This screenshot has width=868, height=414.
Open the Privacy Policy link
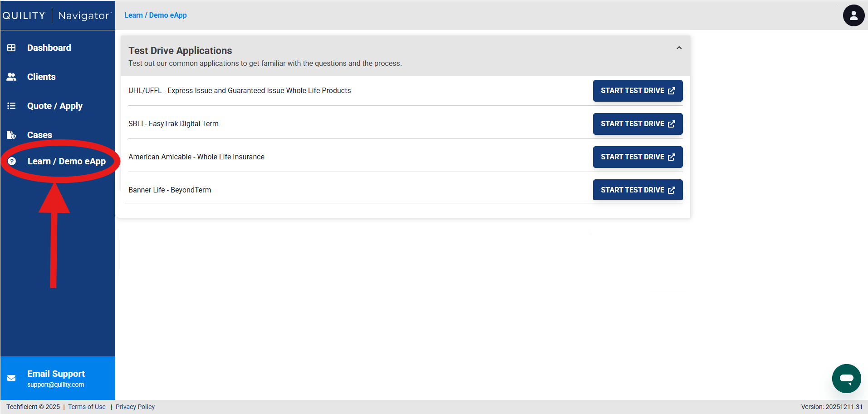135,407
